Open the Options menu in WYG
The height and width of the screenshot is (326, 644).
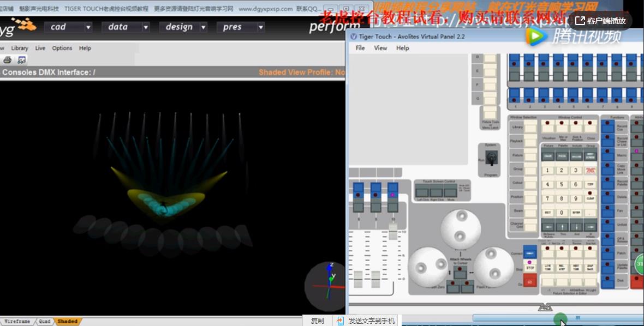(62, 48)
